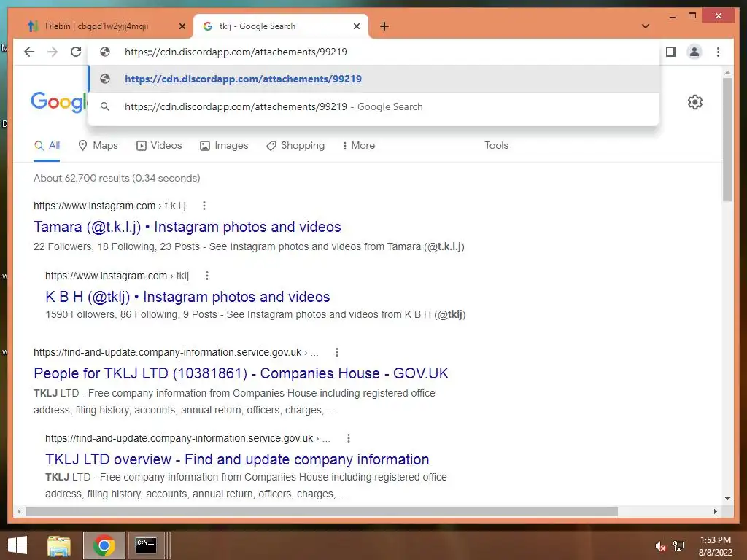Open Tamara (@t.k.l.j) Instagram result
This screenshot has width=747, height=560.
(187, 227)
